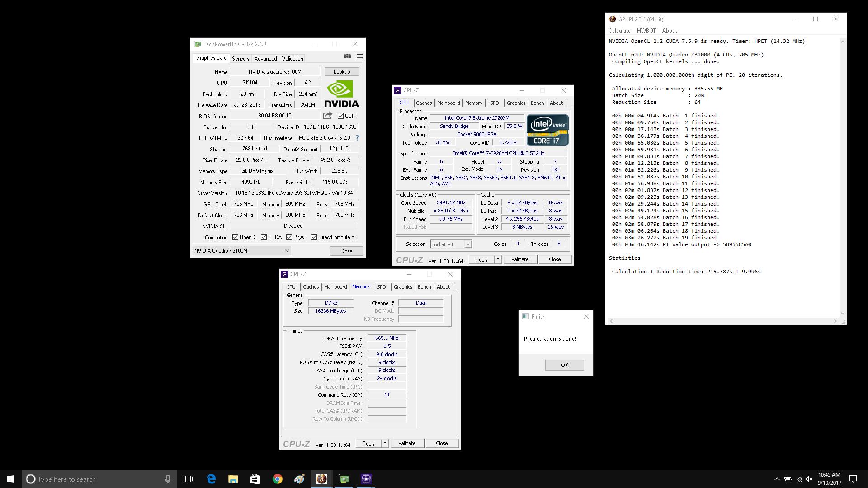Open Task View on taskbar

tap(188, 479)
